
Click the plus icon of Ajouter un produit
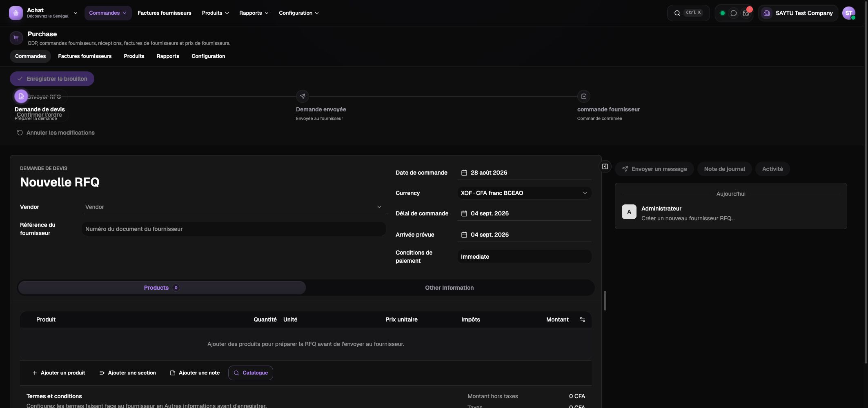35,373
